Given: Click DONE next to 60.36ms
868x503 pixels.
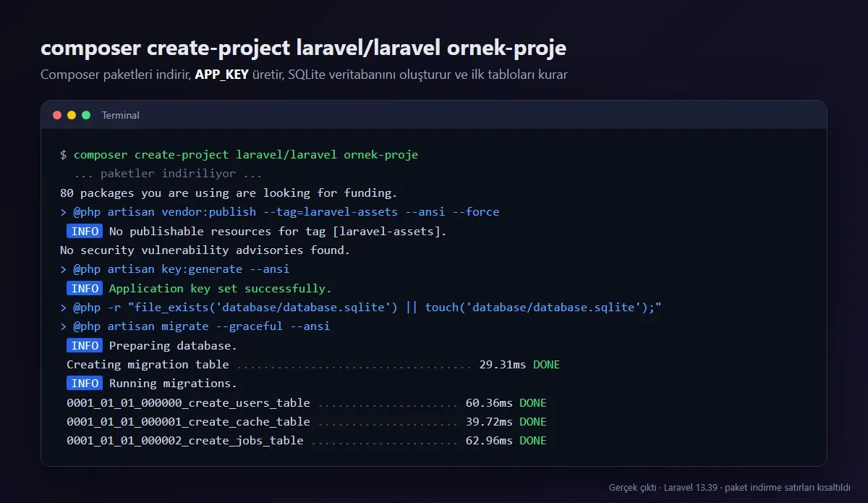Looking at the screenshot, I should coord(533,402).
